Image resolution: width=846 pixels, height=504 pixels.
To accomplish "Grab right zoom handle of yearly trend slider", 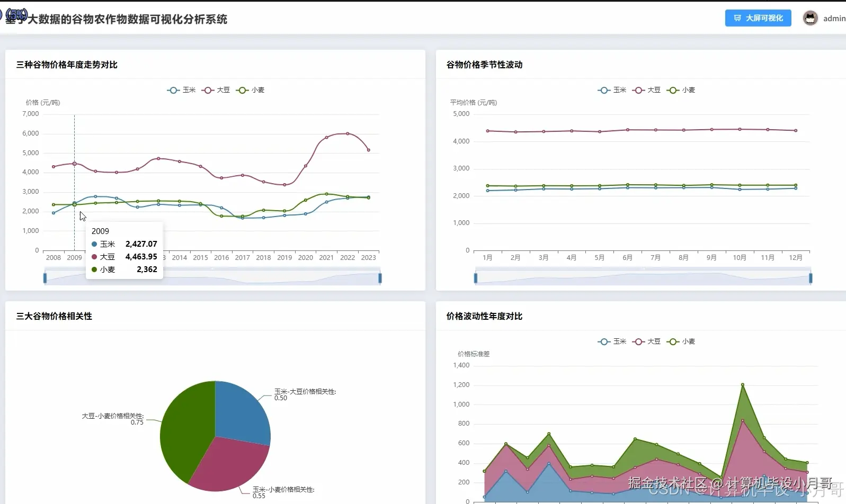I will coord(380,277).
